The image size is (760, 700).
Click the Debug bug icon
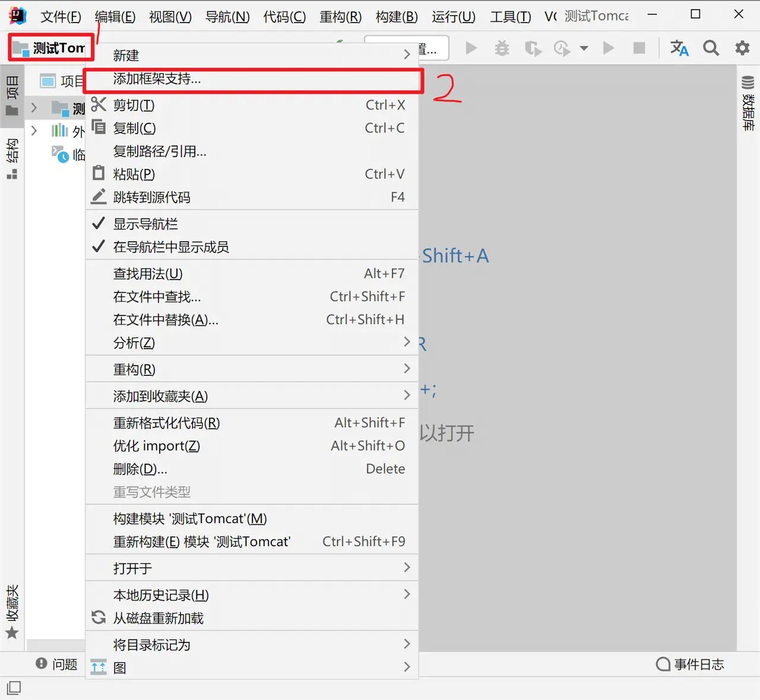tap(502, 48)
